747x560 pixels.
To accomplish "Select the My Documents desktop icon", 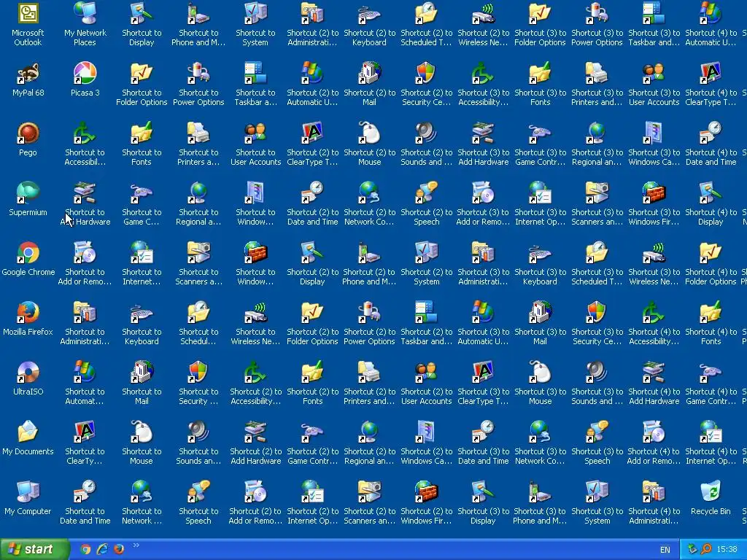I will tap(28, 438).
